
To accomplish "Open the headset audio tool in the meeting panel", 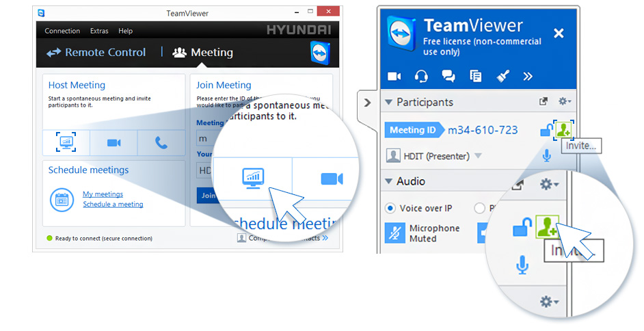I will pos(421,77).
